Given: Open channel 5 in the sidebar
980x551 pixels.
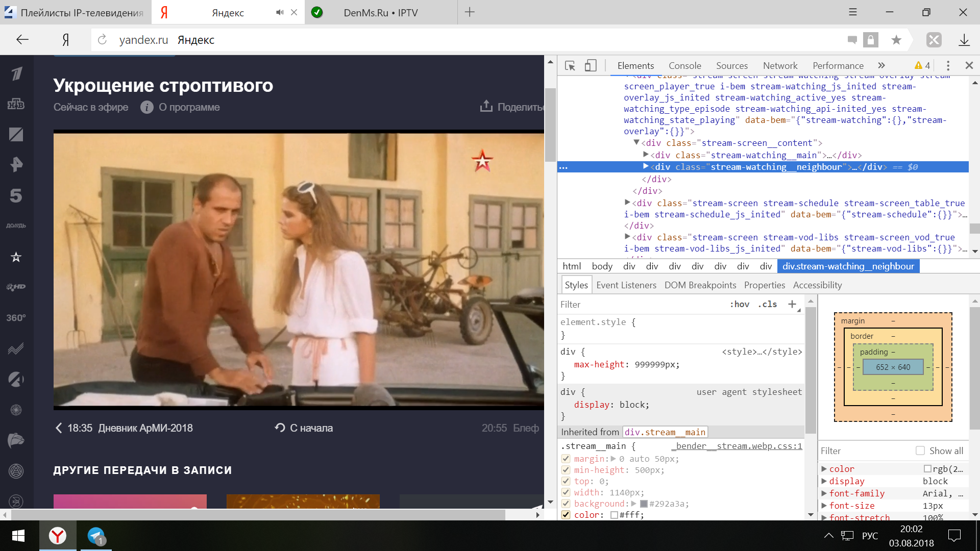Looking at the screenshot, I should (16, 195).
